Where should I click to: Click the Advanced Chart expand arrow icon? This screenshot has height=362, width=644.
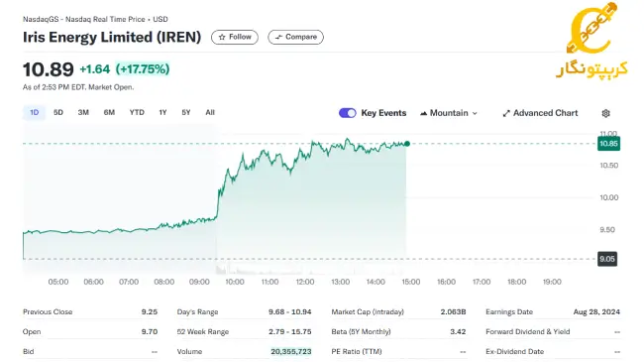[506, 113]
